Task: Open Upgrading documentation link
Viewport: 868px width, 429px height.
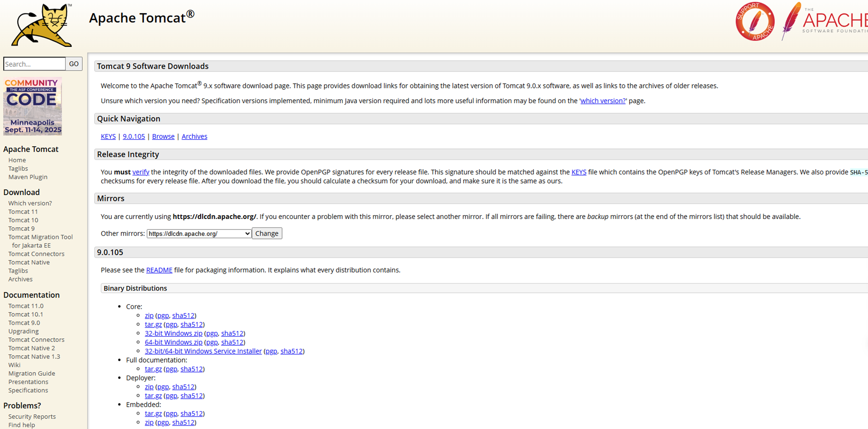Action: pos(23,331)
